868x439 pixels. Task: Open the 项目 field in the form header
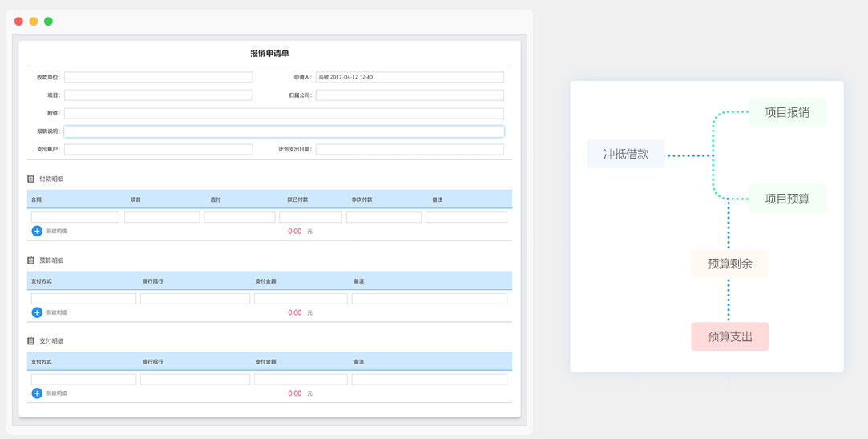(158, 95)
